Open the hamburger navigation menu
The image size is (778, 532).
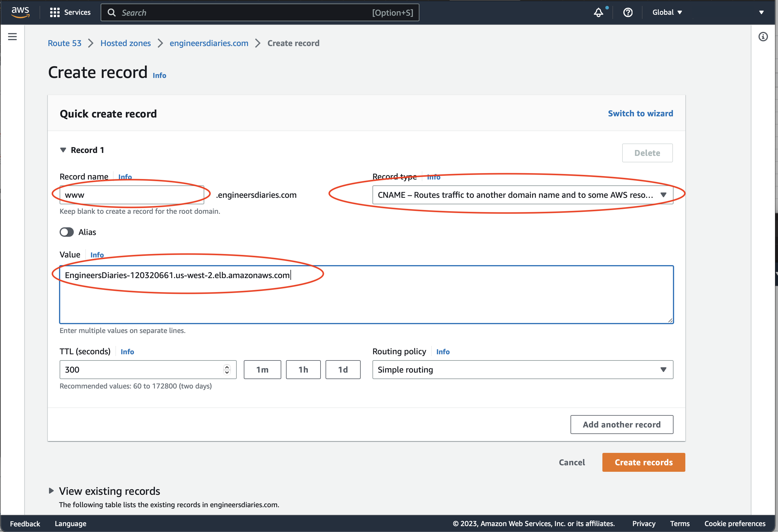12,37
